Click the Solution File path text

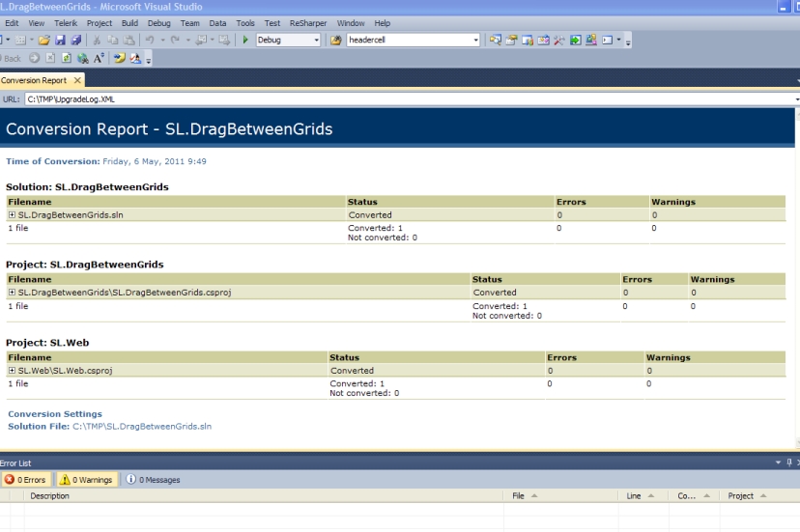[x=142, y=427]
